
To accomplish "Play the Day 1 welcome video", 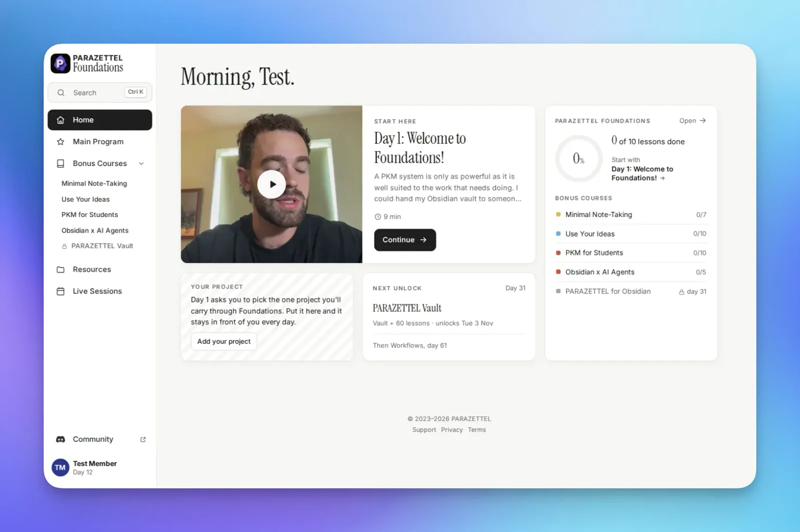I will pyautogui.click(x=271, y=184).
